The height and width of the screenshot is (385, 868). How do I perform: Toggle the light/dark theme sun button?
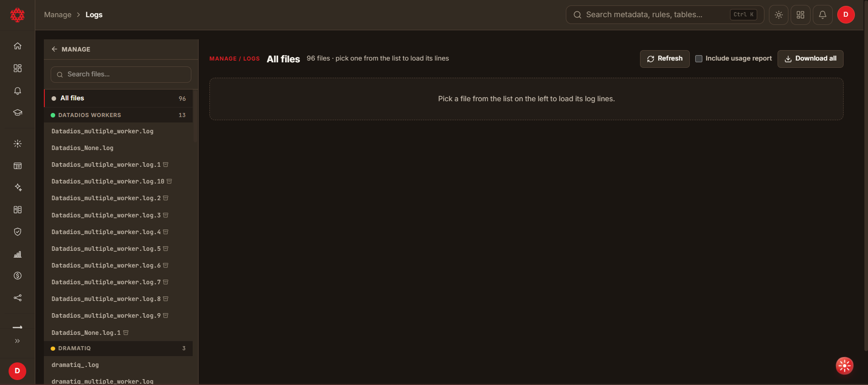pos(778,15)
